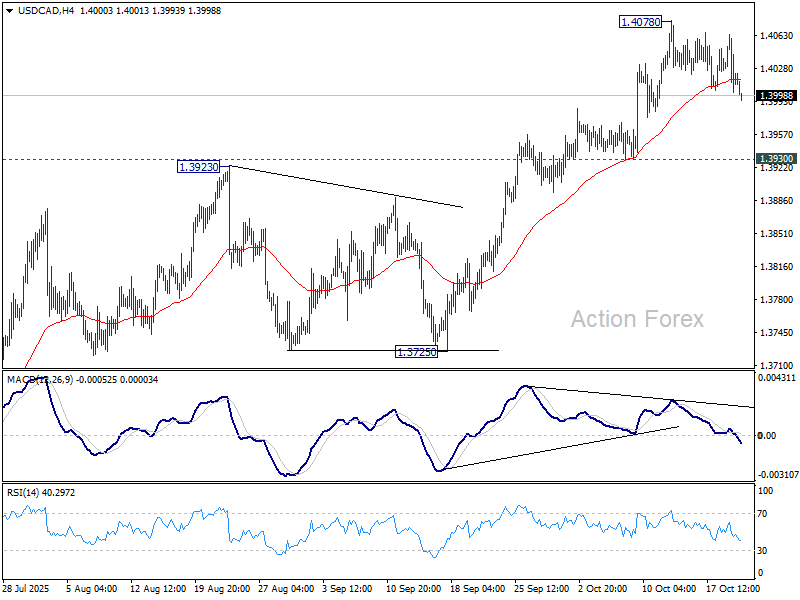Click the MACD scale value 0.004311
This screenshot has height=600, width=800.
pos(777,378)
